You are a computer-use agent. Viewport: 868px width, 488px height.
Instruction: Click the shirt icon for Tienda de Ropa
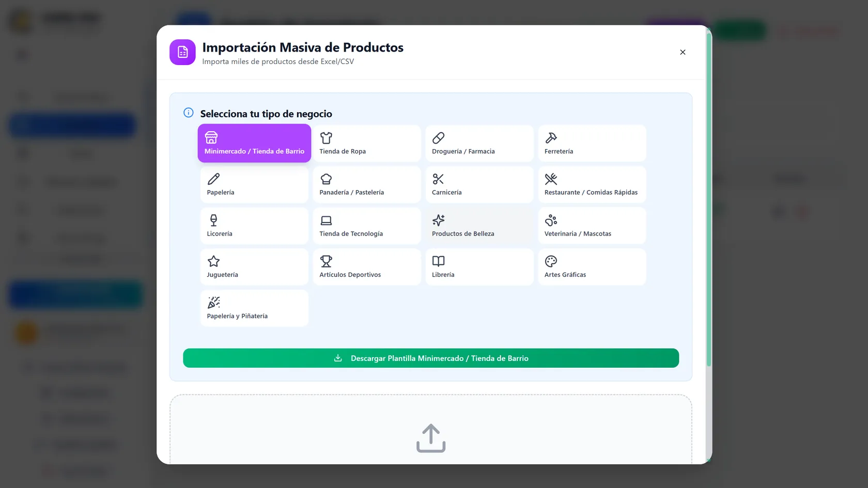(x=326, y=138)
